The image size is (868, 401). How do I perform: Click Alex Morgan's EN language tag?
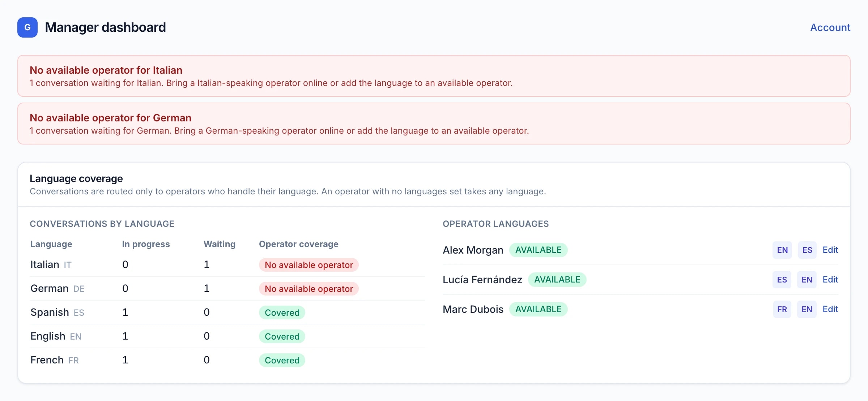pos(782,250)
